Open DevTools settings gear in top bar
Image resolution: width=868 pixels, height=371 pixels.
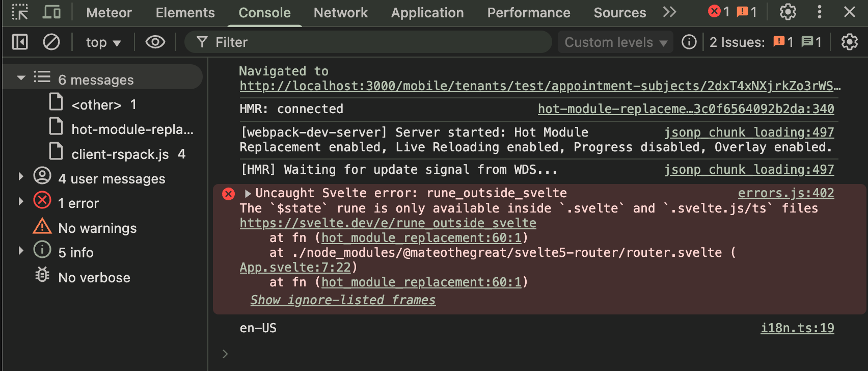[x=788, y=12]
